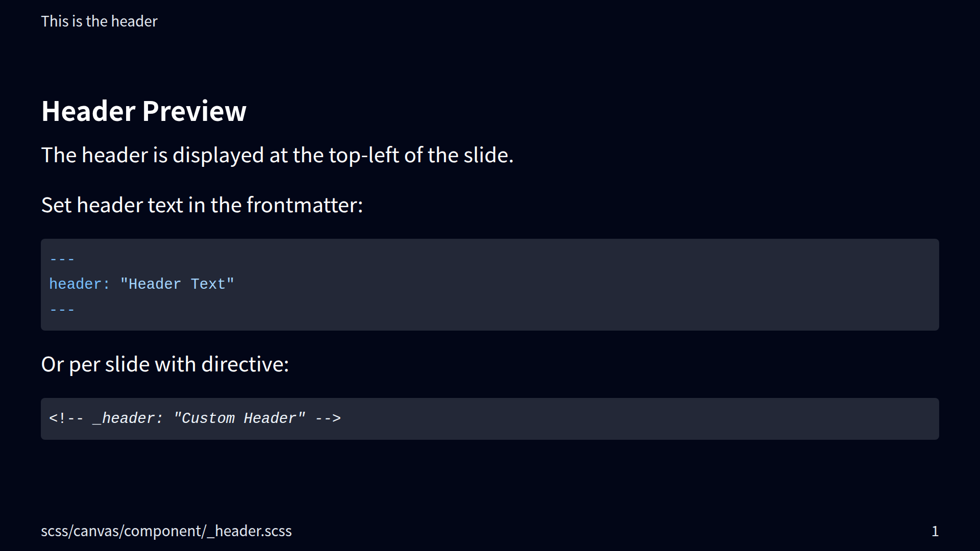Click the "header:" key in the YAML code
980x551 pixels.
pyautogui.click(x=80, y=284)
